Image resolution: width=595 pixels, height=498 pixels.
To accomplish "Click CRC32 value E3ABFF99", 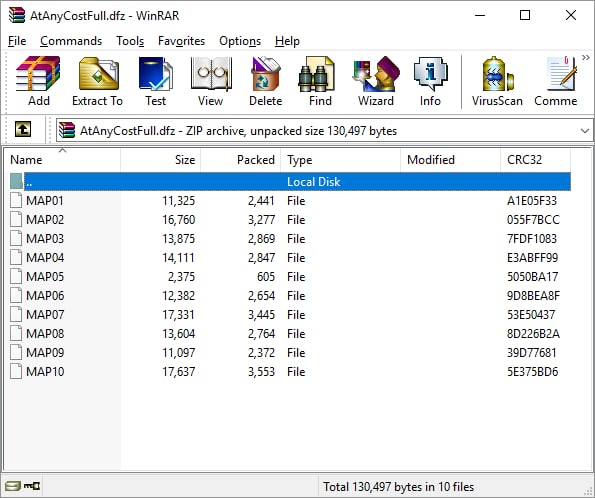I will point(532,257).
